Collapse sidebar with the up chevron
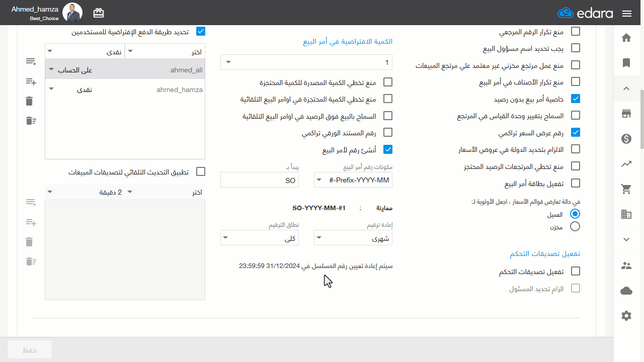 626,88
